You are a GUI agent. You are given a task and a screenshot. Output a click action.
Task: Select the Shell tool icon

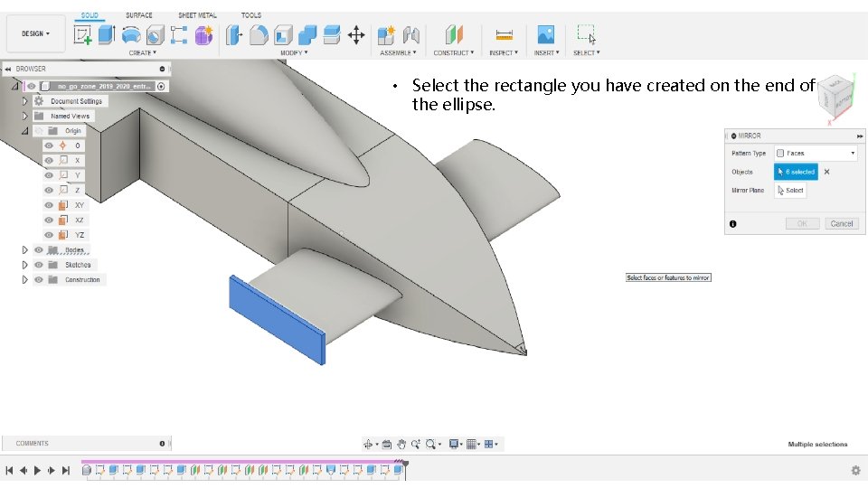[x=283, y=35]
